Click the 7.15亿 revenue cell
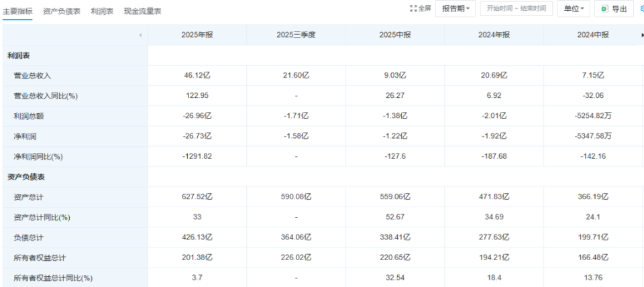Image resolution: width=644 pixels, height=287 pixels. click(592, 76)
